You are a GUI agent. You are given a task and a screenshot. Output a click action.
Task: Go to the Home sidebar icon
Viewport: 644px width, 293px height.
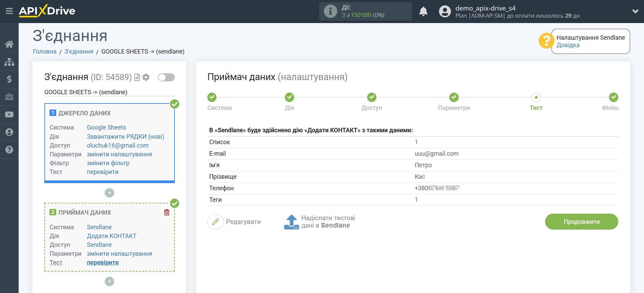pos(9,44)
